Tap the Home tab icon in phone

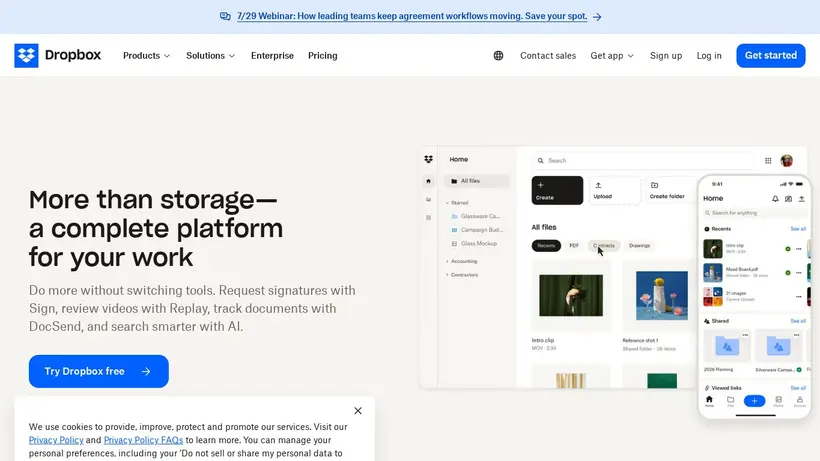[709, 401]
